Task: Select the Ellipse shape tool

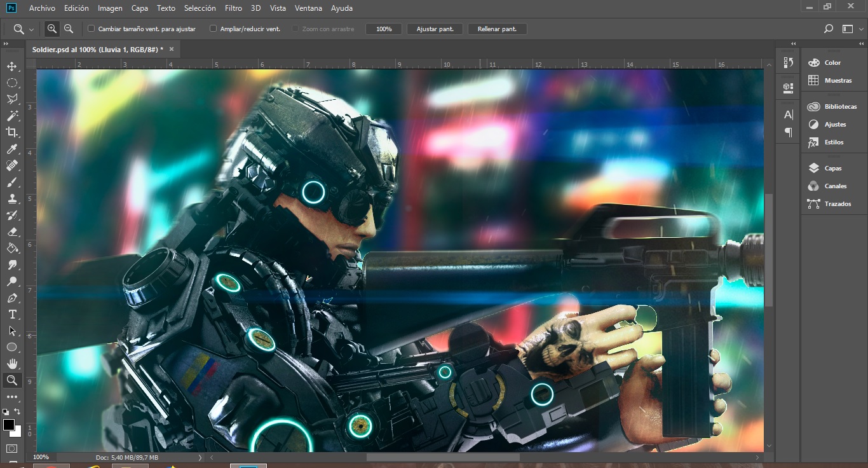Action: click(12, 347)
